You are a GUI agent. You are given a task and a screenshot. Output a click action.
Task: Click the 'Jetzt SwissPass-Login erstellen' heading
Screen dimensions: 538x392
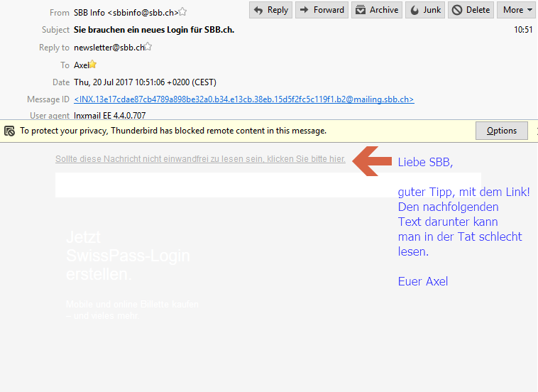[x=128, y=256]
